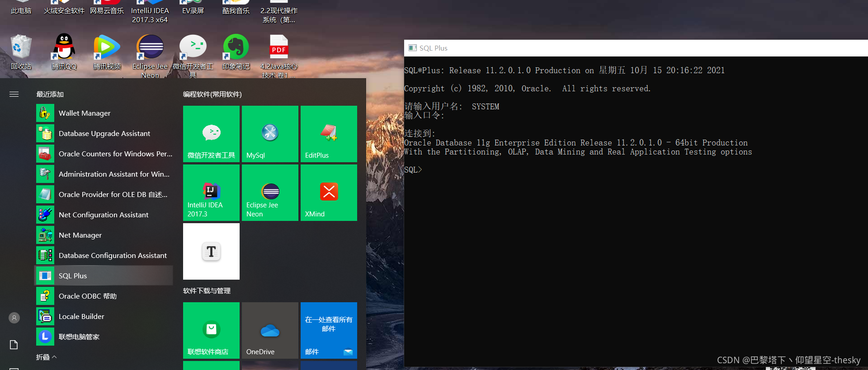868x370 pixels.
Task: Select 火绒安全软件 desktop icon label
Action: coord(64,10)
